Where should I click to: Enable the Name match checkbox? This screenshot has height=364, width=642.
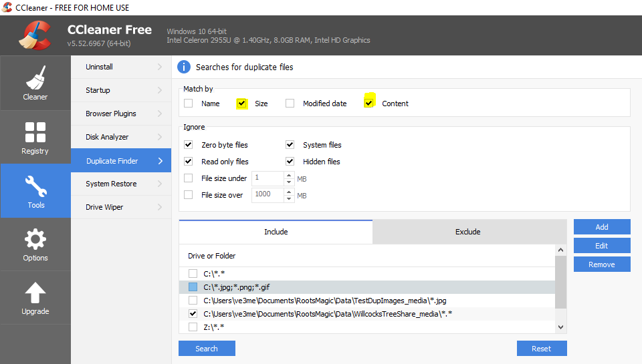pos(189,104)
